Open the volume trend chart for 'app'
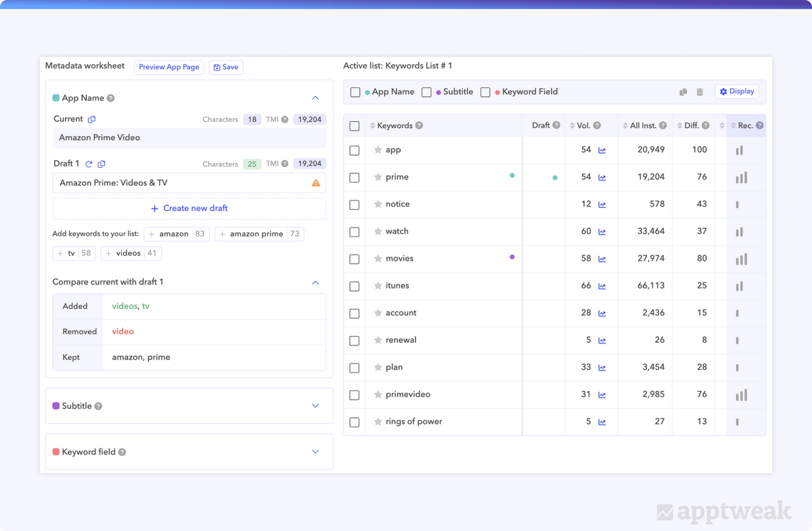 coord(602,150)
